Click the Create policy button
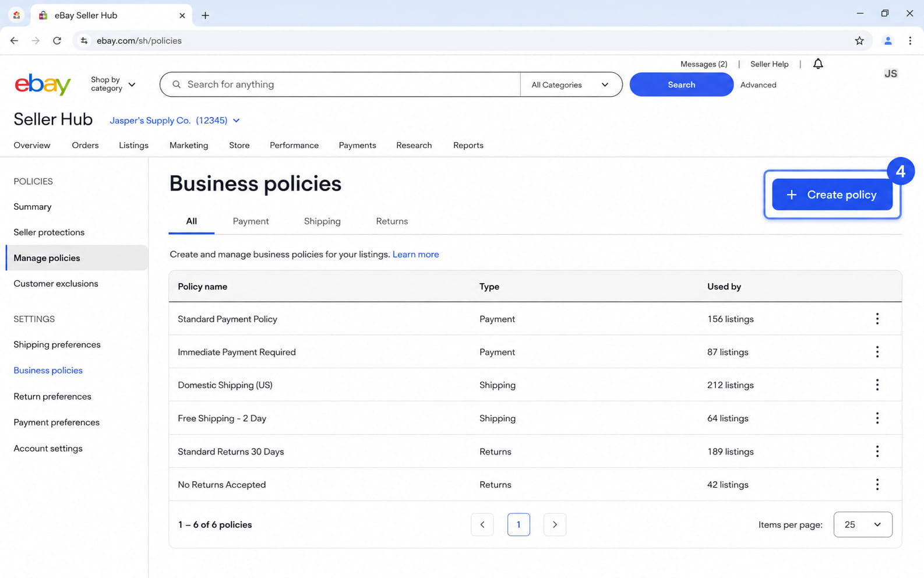The height and width of the screenshot is (578, 924). [x=832, y=195]
